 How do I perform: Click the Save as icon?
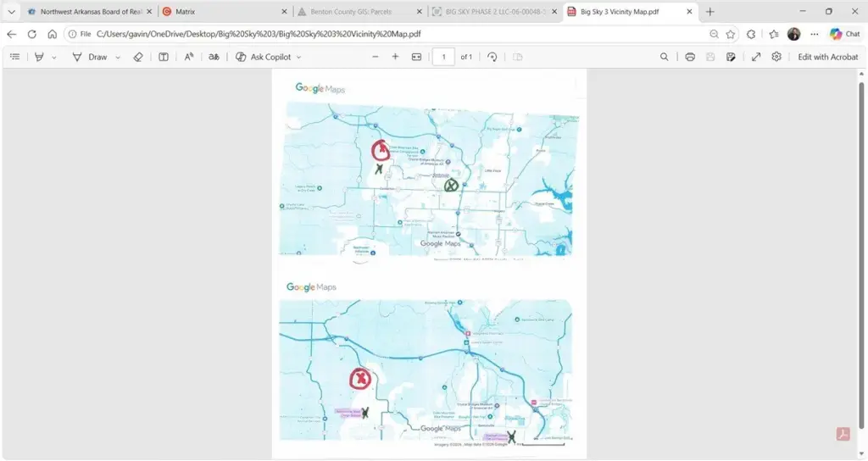click(731, 57)
